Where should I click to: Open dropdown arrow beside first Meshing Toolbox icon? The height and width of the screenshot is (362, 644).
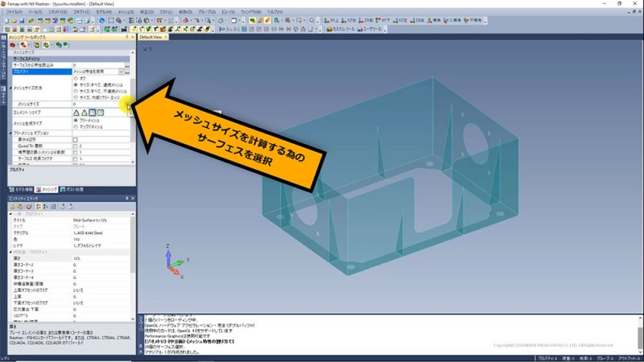pos(18,45)
